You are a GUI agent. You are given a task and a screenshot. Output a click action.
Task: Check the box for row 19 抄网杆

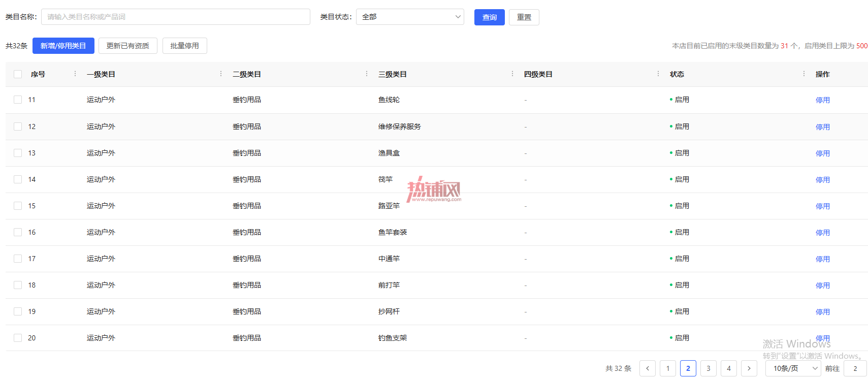coord(18,311)
